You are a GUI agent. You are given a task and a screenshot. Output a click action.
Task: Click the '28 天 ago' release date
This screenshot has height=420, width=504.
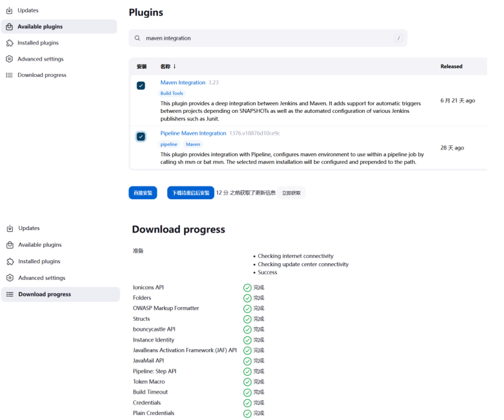[452, 148]
